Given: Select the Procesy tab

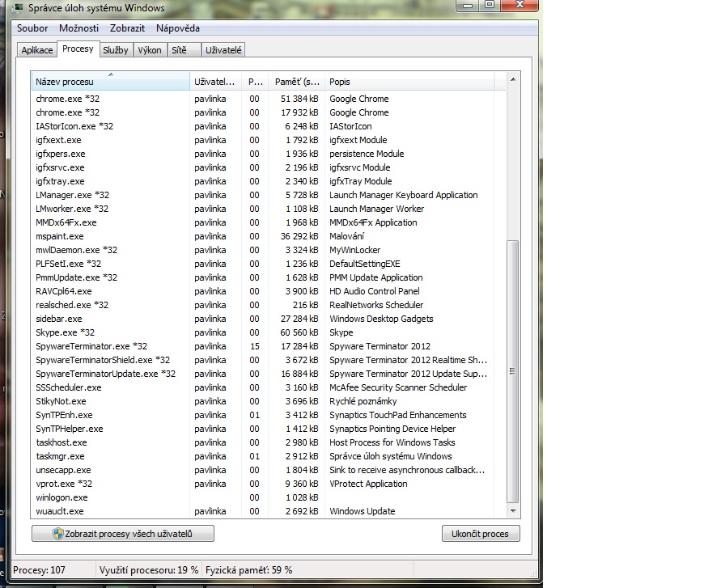Looking at the screenshot, I should point(78,49).
